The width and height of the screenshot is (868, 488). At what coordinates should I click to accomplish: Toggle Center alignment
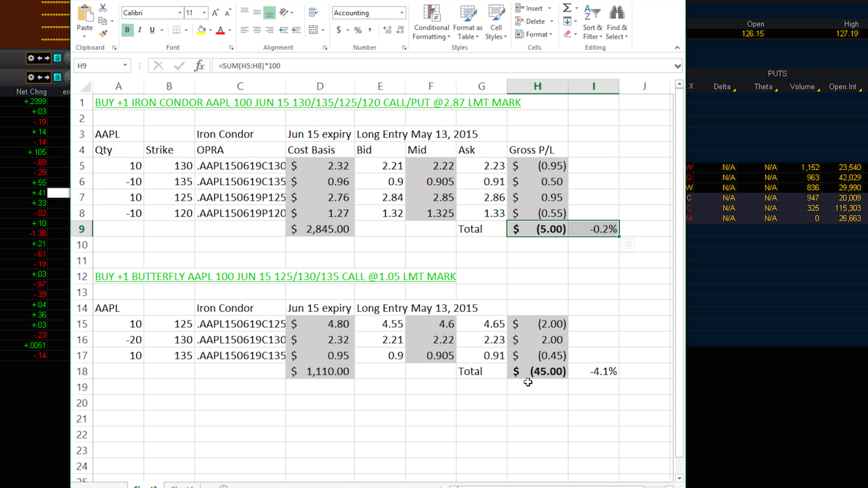(257, 30)
